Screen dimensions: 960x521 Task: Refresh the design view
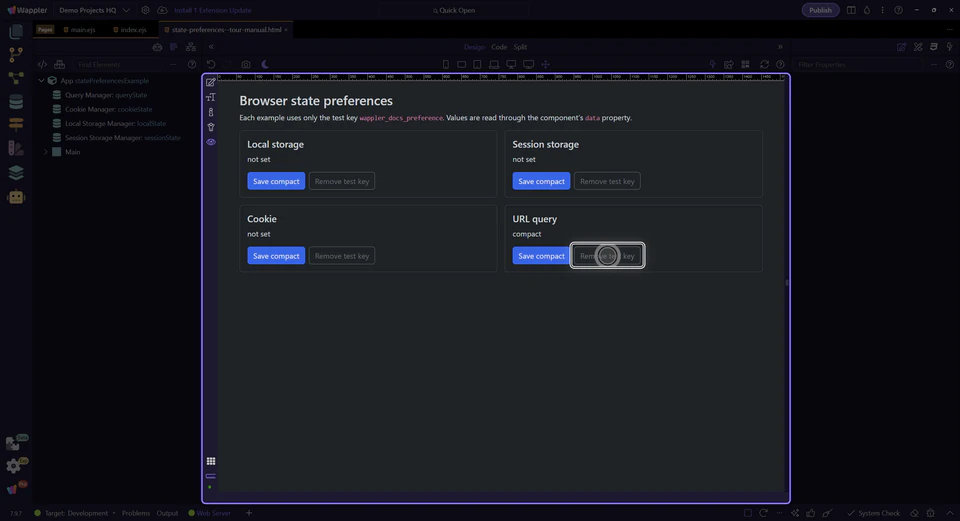[764, 64]
